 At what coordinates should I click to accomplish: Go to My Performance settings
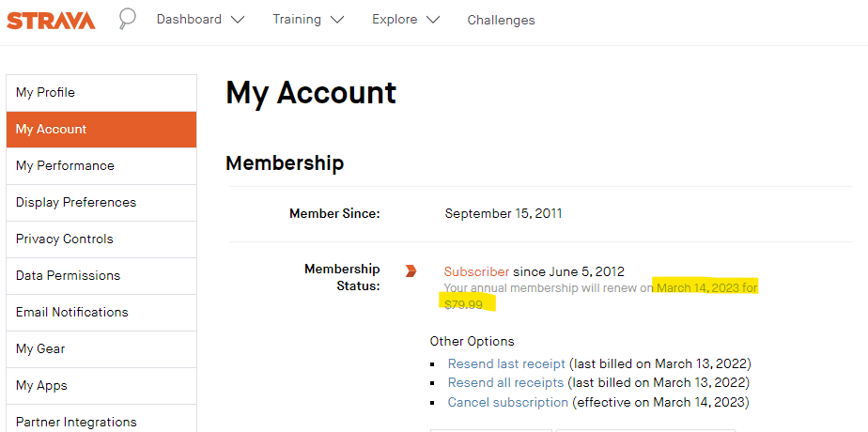pyautogui.click(x=101, y=166)
